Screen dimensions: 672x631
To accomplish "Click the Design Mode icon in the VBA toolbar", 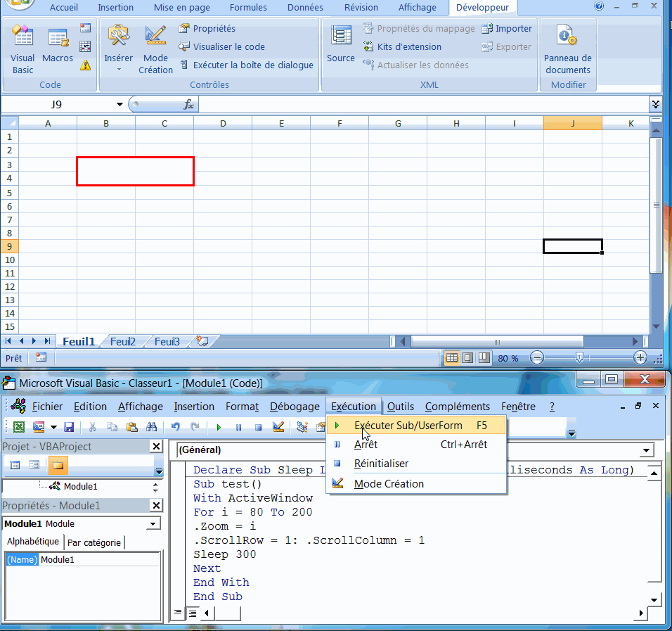I will (278, 427).
